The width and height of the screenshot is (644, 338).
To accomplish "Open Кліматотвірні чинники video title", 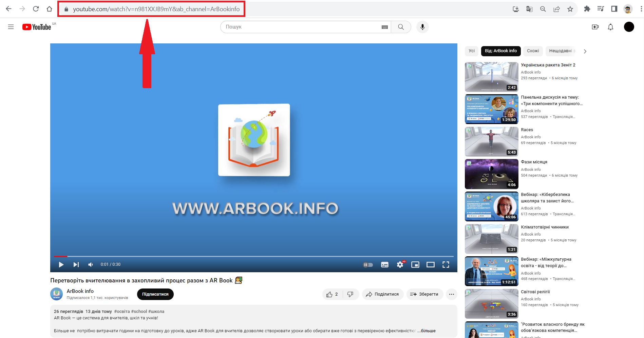I will click(x=545, y=227).
